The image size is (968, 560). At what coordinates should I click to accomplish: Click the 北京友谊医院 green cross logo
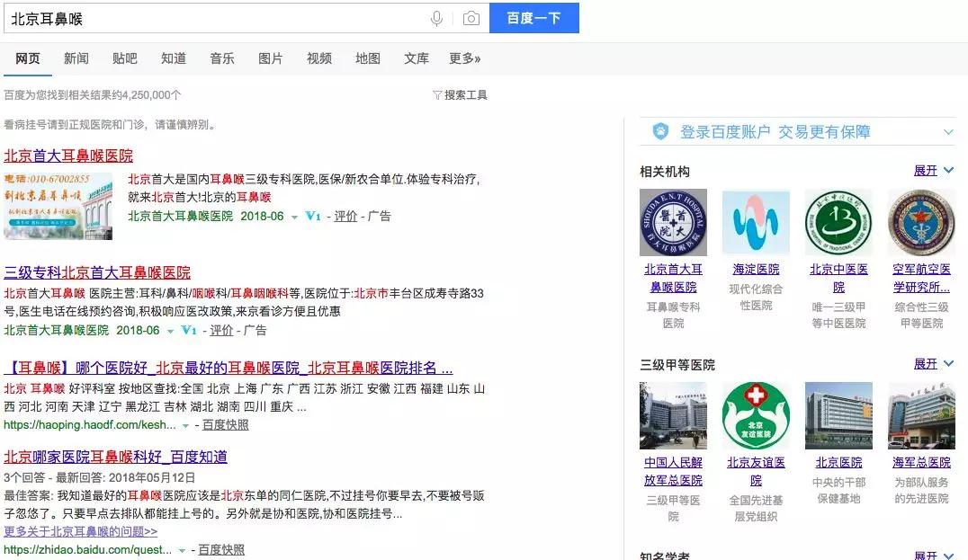coord(757,415)
